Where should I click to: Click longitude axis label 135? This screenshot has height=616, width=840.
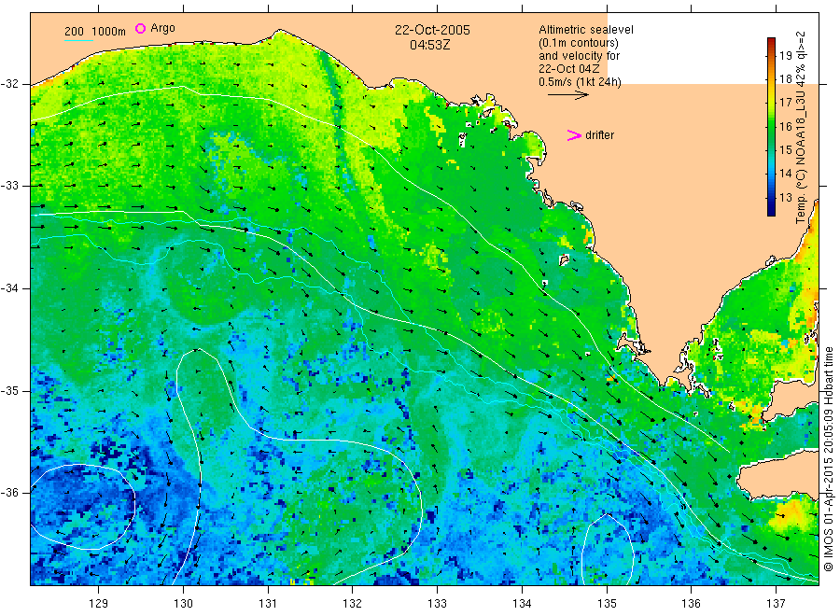coord(607,604)
